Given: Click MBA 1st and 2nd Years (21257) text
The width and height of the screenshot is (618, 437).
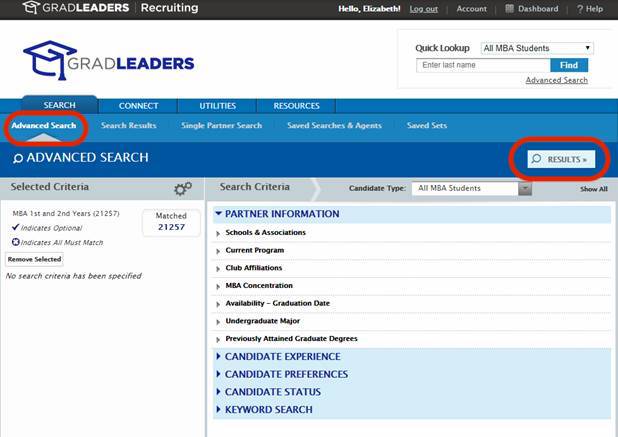Looking at the screenshot, I should pos(66,214).
